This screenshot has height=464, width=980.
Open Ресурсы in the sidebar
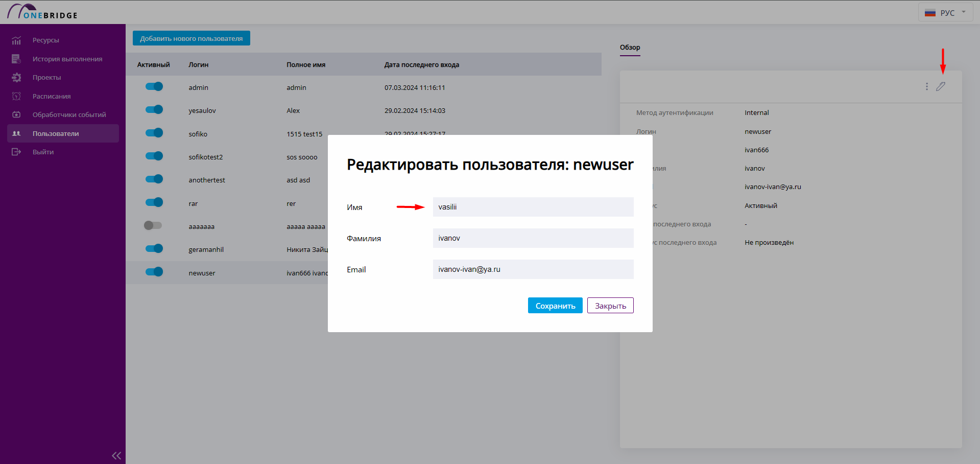point(46,40)
